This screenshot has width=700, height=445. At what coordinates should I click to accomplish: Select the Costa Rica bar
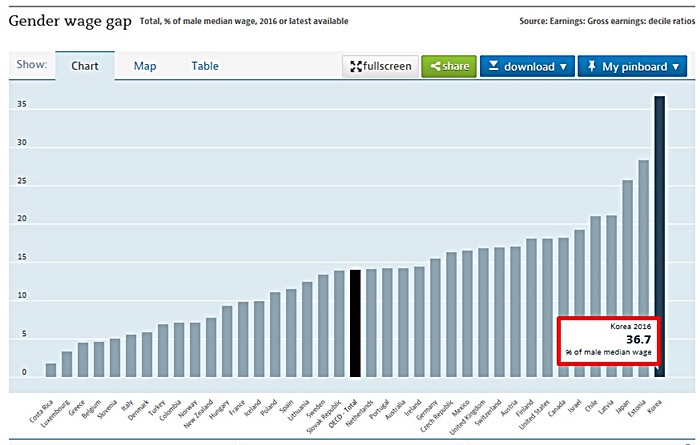51,370
